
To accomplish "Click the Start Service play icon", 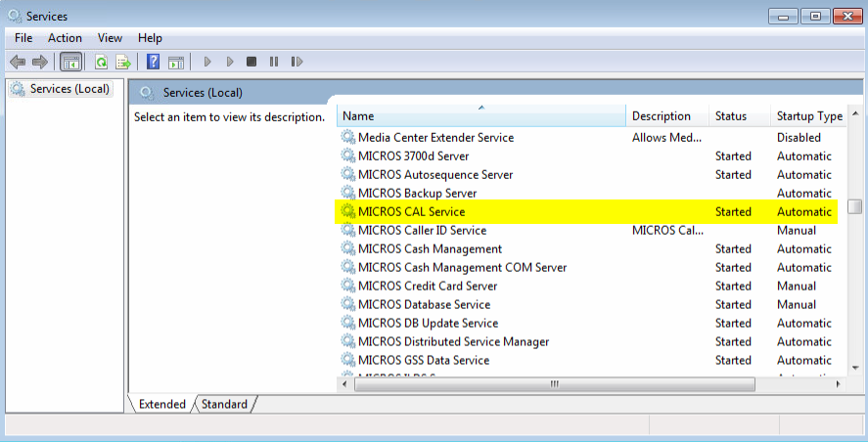I will 208,62.
